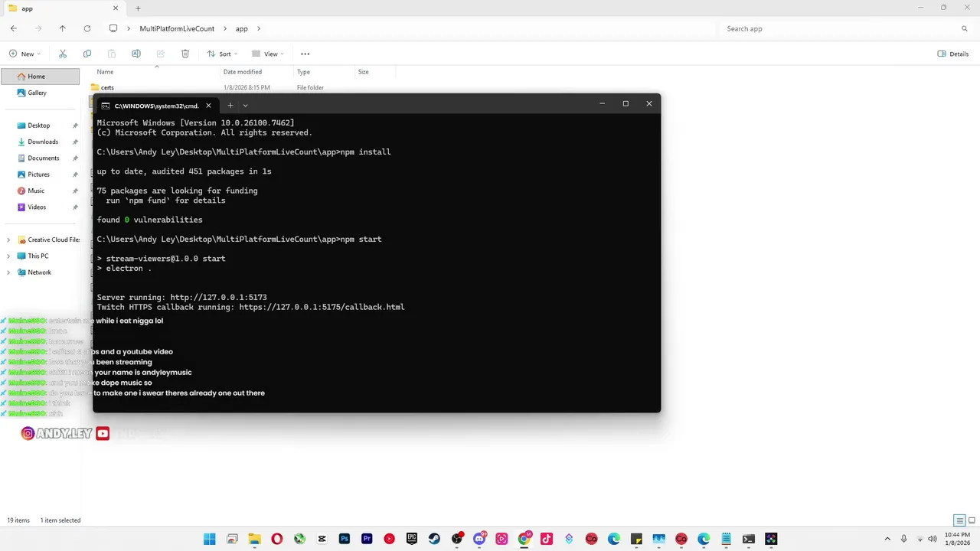Switch to Chrome in the taskbar
Screen dimensions: 980x551
pyautogui.click(x=524, y=539)
